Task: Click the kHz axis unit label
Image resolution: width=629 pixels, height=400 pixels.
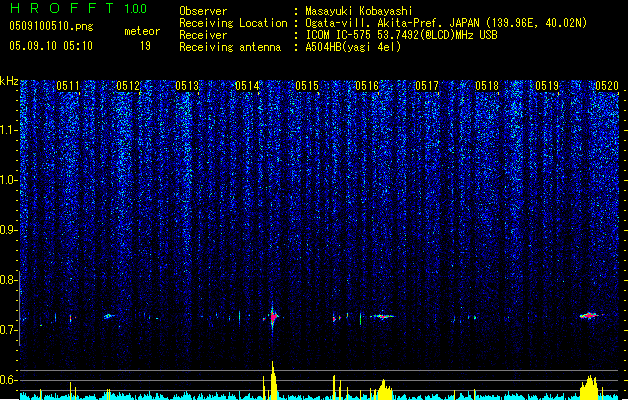Action: (9, 81)
